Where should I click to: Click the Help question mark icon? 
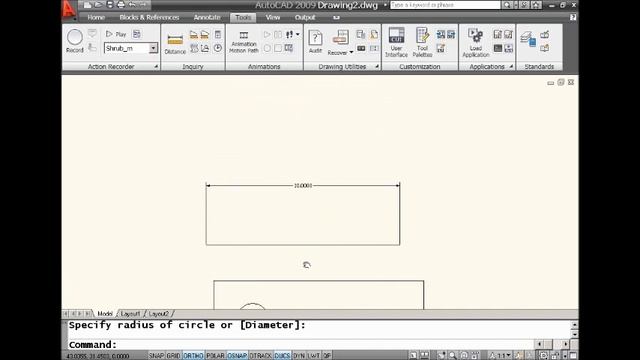click(x=573, y=17)
